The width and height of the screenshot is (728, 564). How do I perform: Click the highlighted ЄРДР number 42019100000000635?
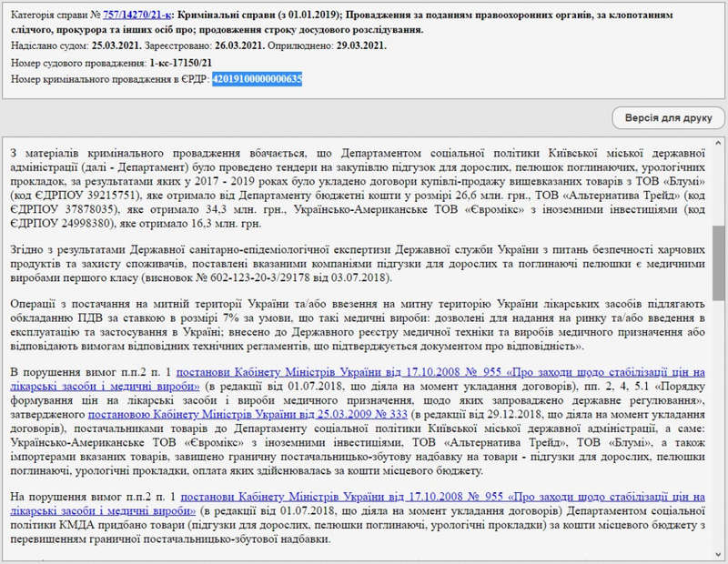tap(257, 80)
